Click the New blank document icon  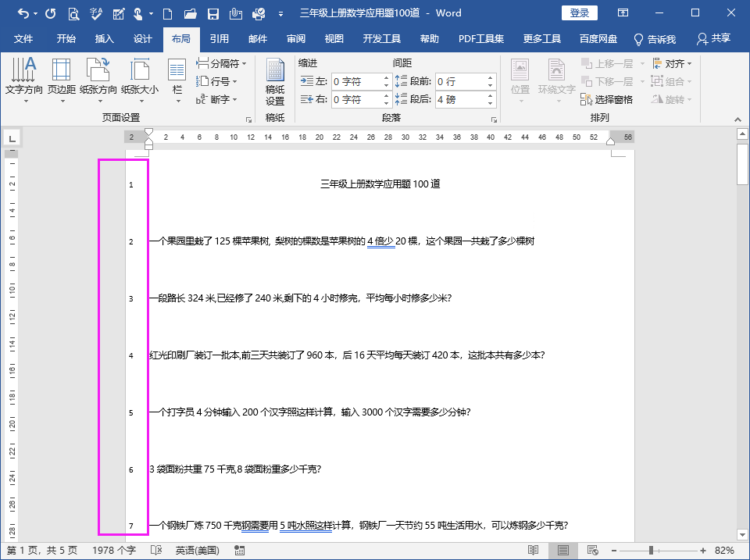pyautogui.click(x=167, y=13)
